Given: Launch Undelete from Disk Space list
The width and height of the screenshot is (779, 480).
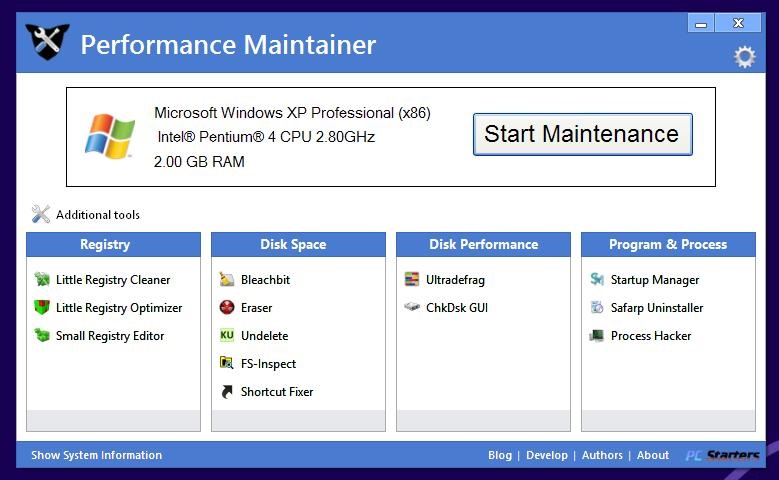Looking at the screenshot, I should coord(264,336).
